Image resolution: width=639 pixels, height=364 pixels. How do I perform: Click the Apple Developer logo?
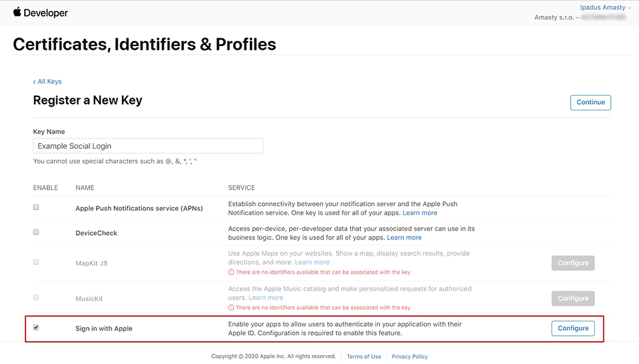[40, 13]
